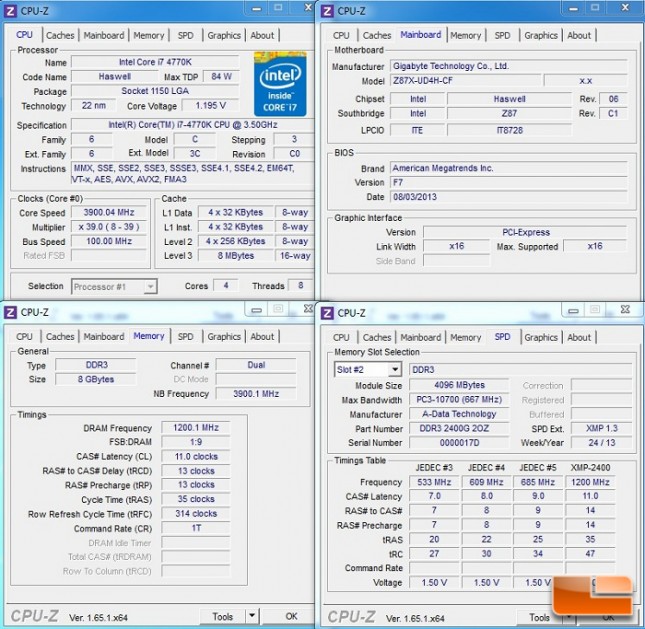Click BIOS brand American Megatrends Inc.
Image resolution: width=645 pixels, height=629 pixels.
509,168
